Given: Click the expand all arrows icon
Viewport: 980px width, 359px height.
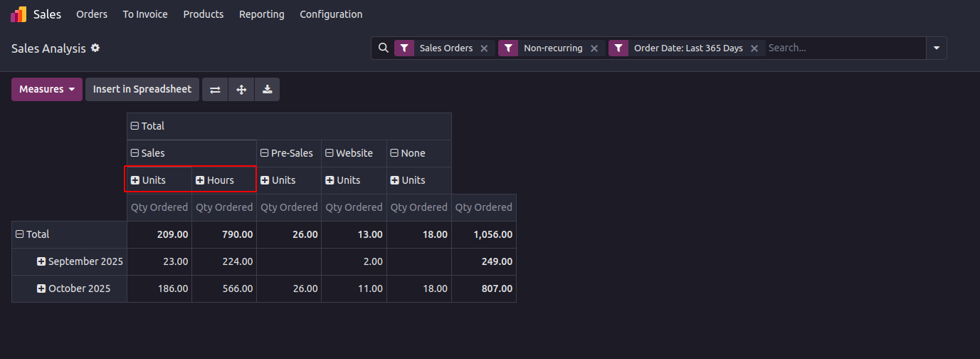Looking at the screenshot, I should (241, 90).
